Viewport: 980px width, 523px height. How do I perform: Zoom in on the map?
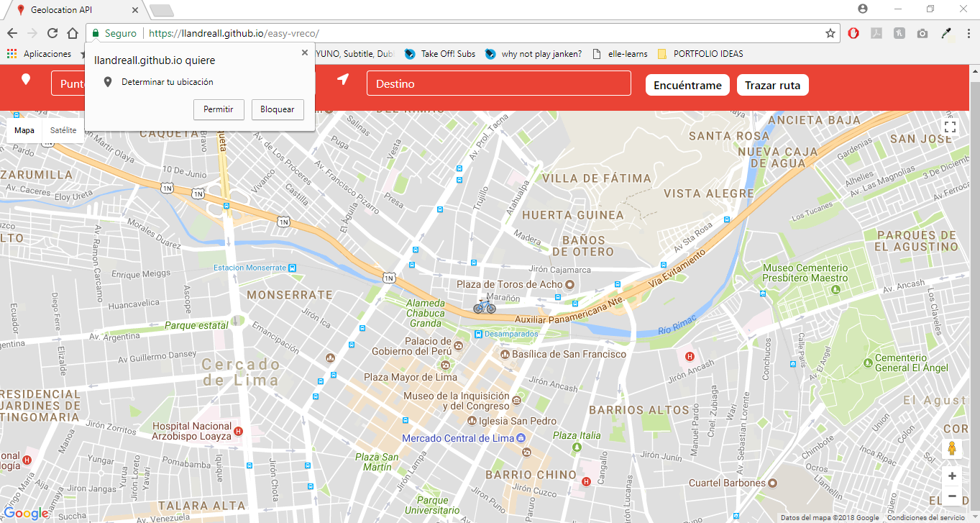952,476
